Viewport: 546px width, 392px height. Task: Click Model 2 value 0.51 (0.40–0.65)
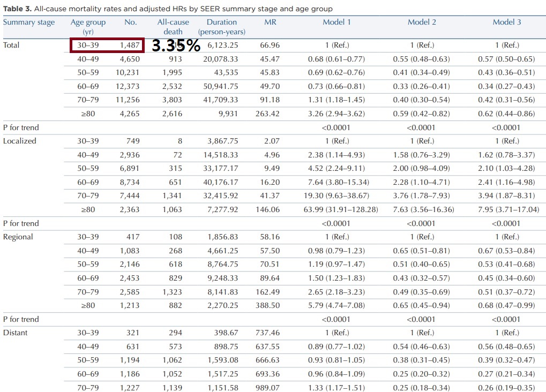[x=421, y=264]
